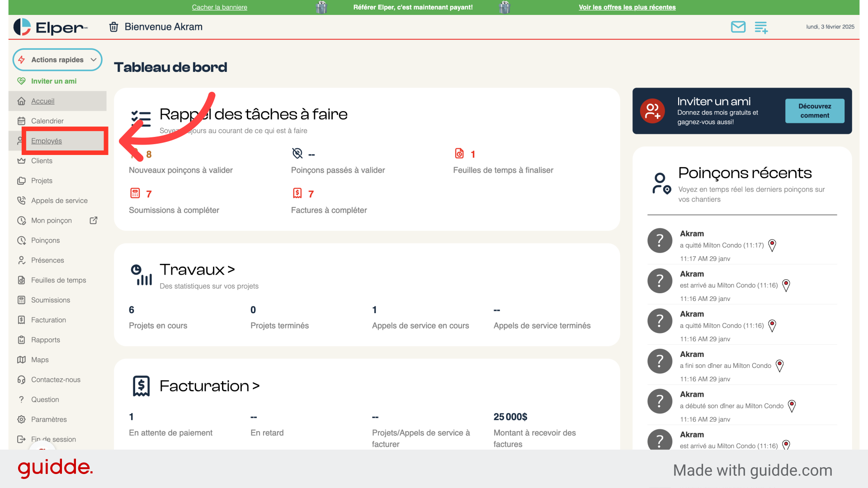868x488 pixels.
Task: Click the Projets copy icon
Action: point(21,181)
